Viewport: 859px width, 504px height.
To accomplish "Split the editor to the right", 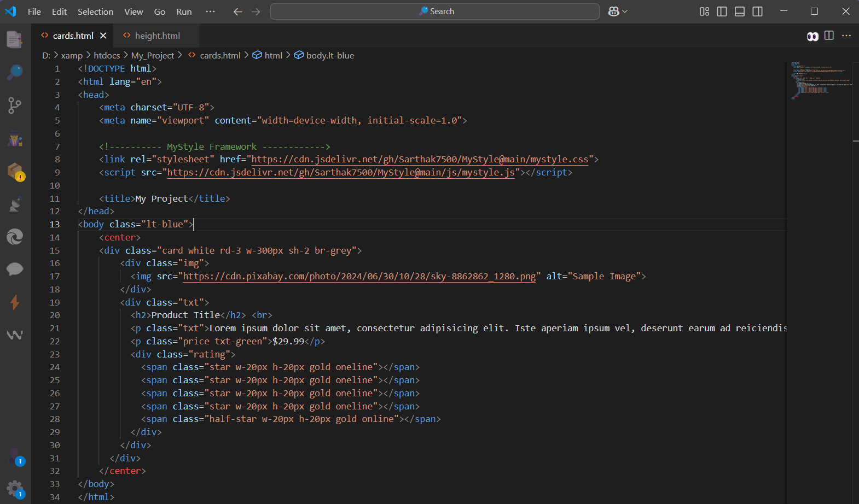I will pos(829,36).
